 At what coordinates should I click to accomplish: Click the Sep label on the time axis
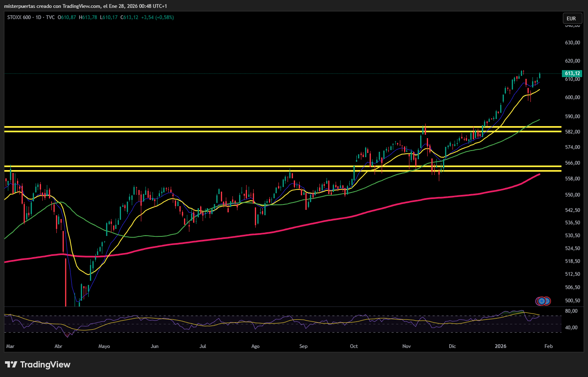304,346
